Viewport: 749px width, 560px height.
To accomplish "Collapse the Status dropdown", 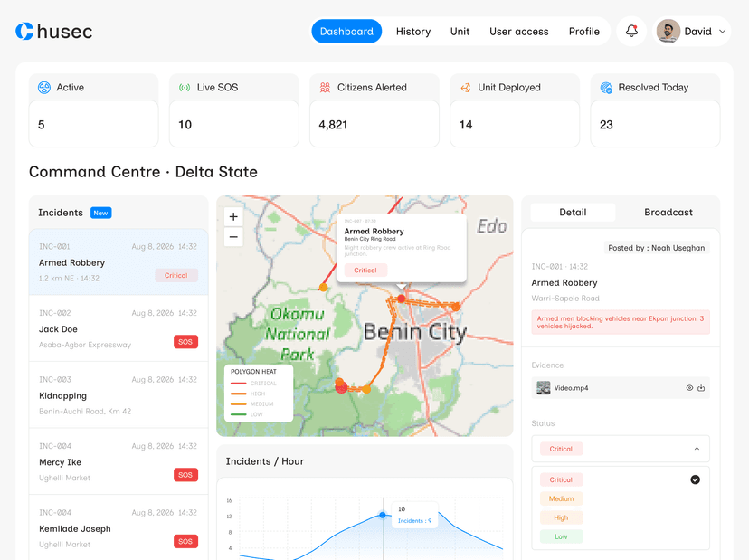I will [x=697, y=449].
